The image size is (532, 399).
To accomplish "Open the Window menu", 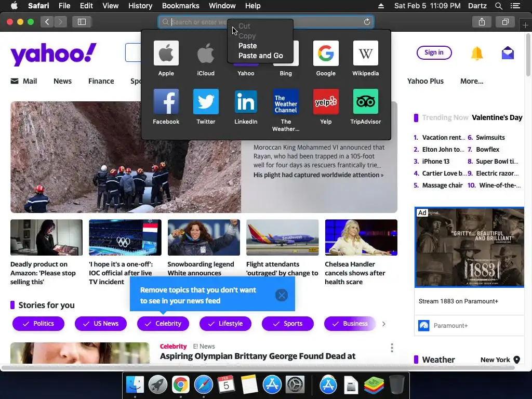I will pos(222,6).
